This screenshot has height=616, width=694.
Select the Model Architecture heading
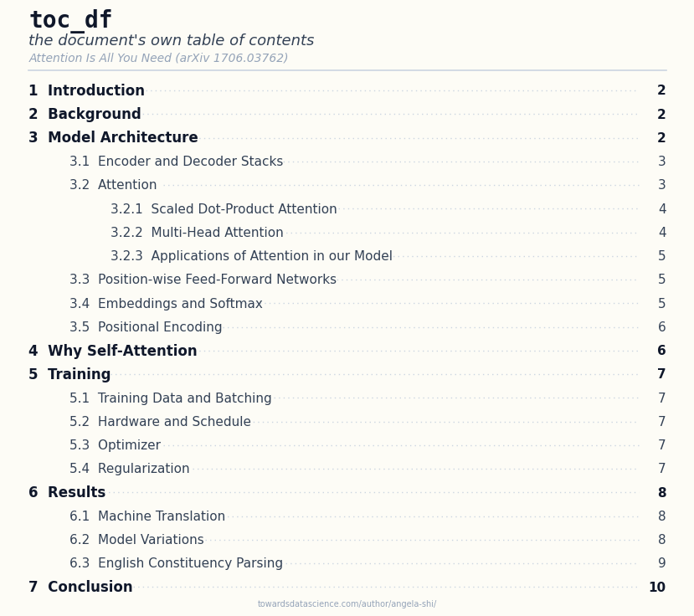[347, 137]
